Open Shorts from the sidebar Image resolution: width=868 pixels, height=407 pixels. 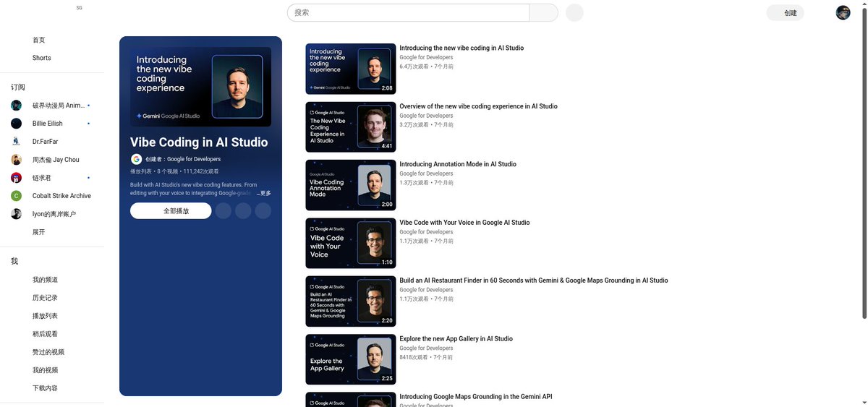(41, 58)
